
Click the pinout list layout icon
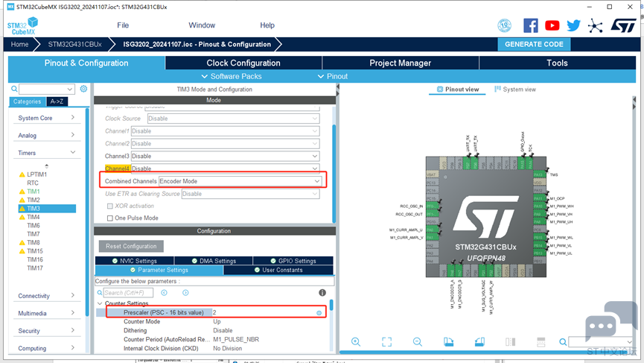coord(541,342)
